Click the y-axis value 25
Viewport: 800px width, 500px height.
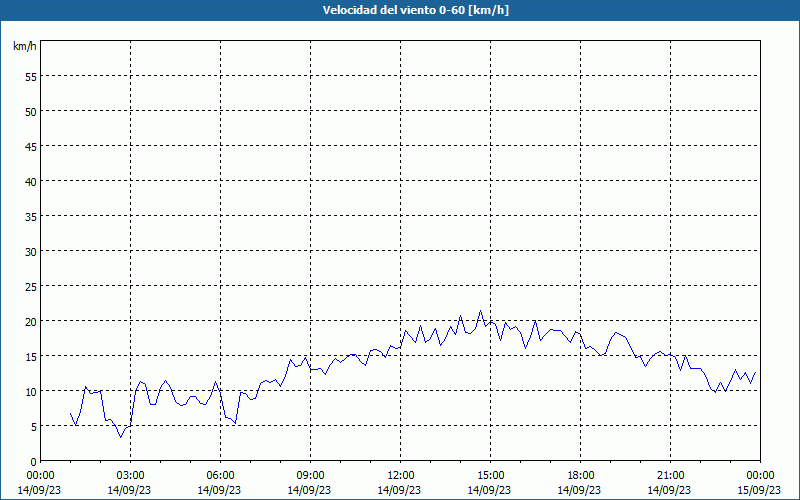(x=31, y=287)
